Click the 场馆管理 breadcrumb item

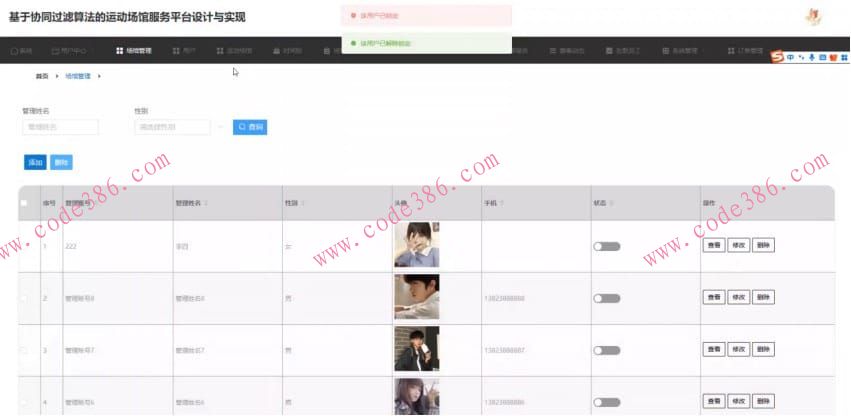click(x=78, y=77)
